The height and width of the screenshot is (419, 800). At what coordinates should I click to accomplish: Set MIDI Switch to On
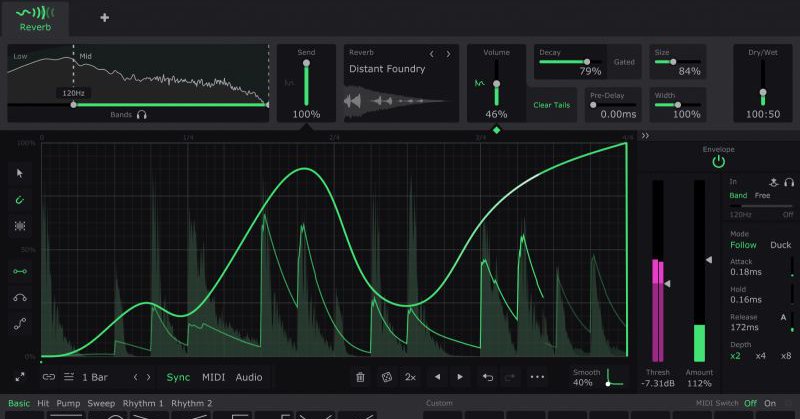[770, 403]
